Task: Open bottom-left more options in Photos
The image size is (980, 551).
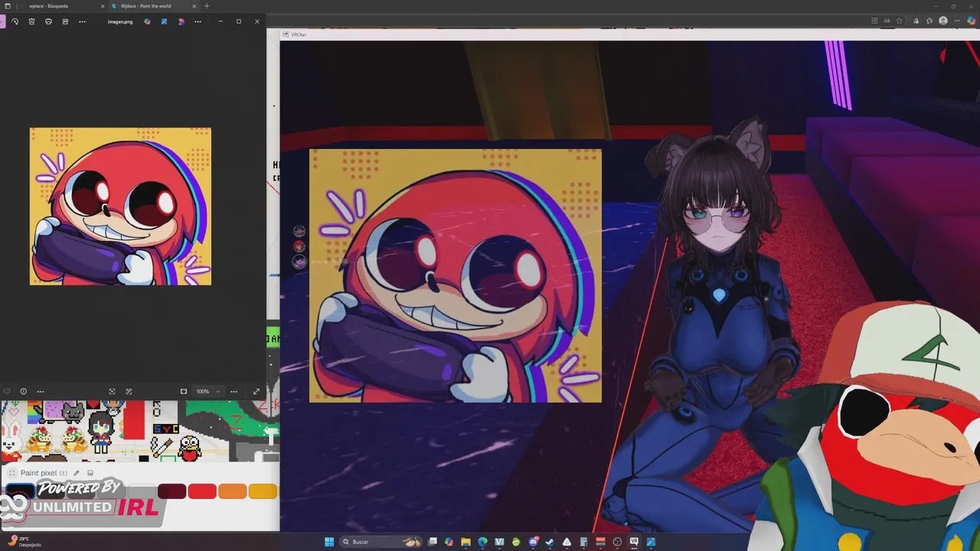Action: (41, 391)
